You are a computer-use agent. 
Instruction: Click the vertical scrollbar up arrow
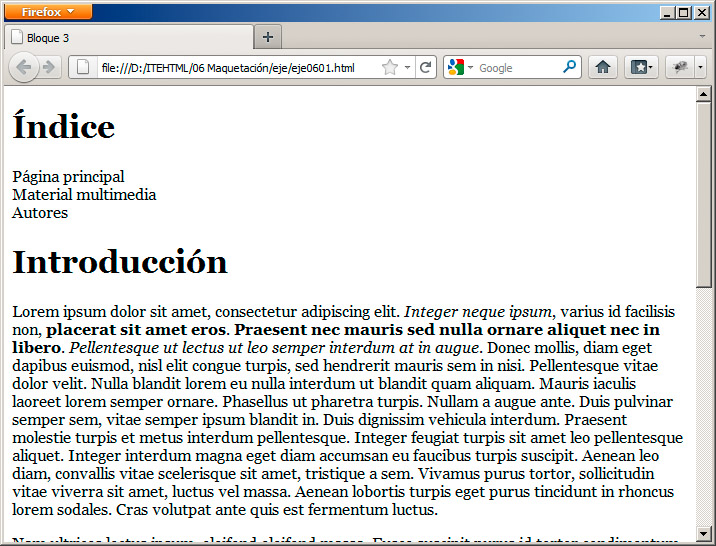click(x=703, y=94)
